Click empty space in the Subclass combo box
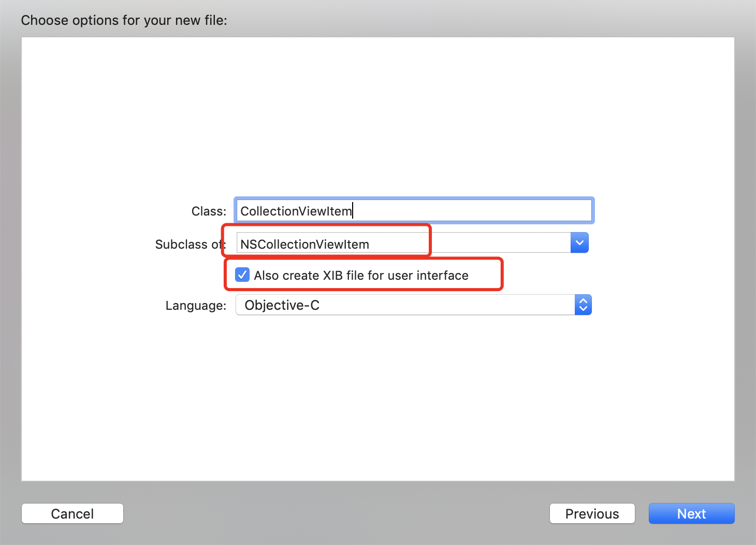 497,243
